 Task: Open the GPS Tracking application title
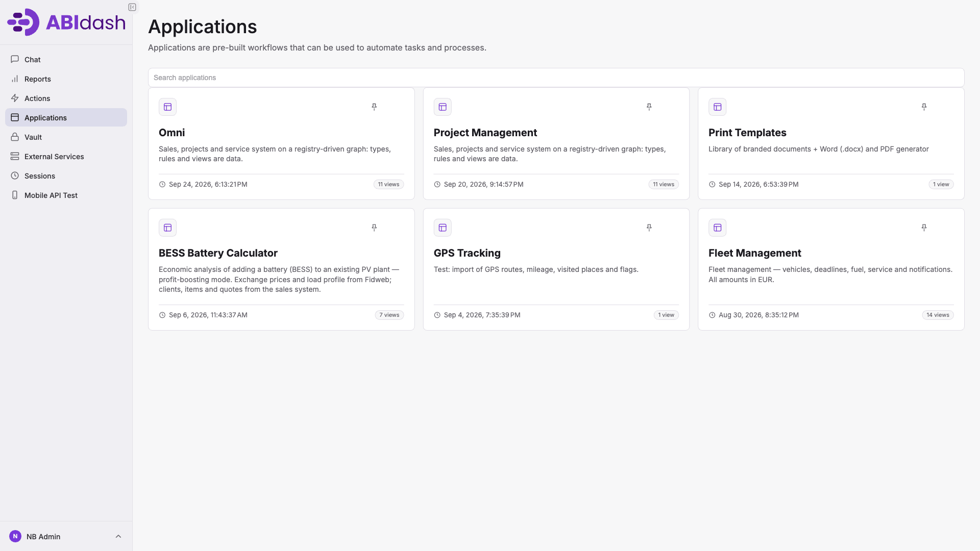pyautogui.click(x=467, y=253)
